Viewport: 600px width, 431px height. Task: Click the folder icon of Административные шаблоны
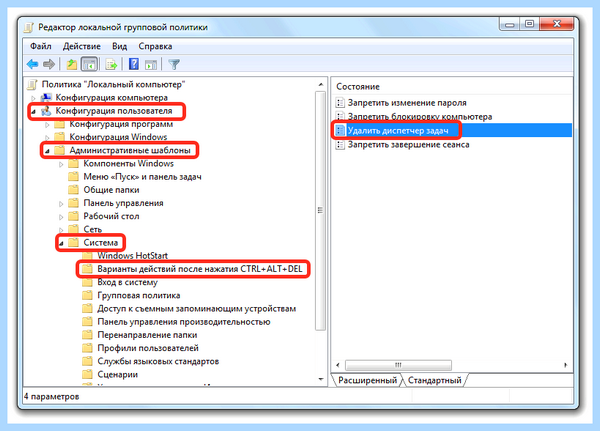60,150
